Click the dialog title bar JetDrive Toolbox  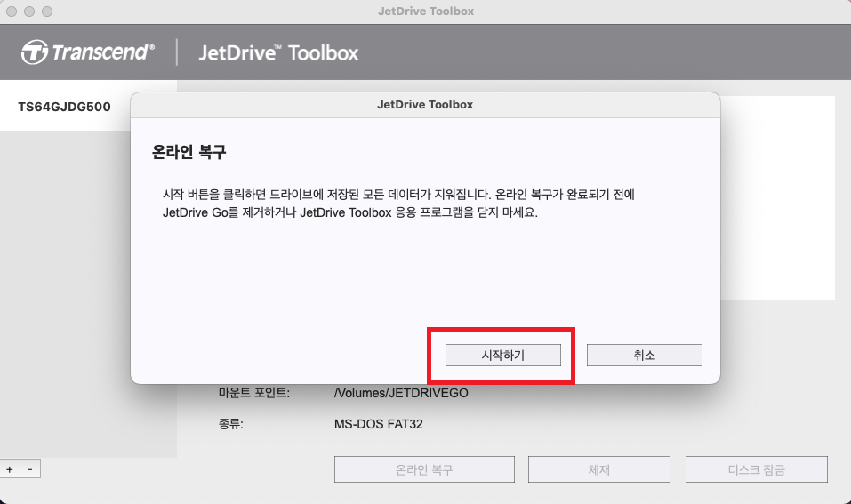click(425, 104)
